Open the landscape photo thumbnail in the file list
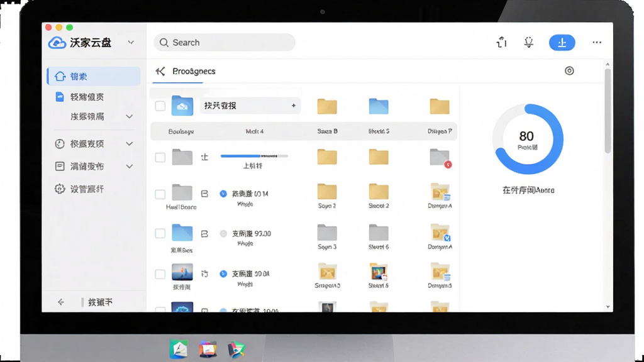This screenshot has height=362, width=644. (182, 272)
